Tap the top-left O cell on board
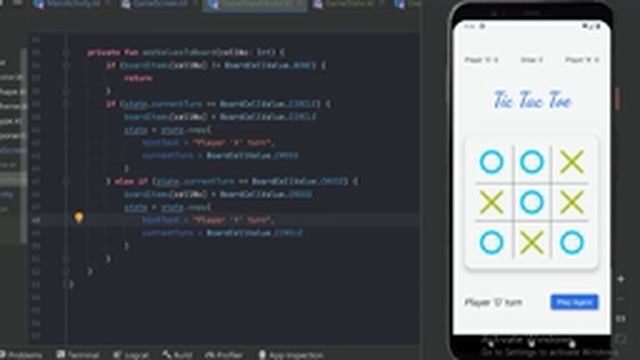Image resolution: width=640 pixels, height=360 pixels. coord(491,162)
